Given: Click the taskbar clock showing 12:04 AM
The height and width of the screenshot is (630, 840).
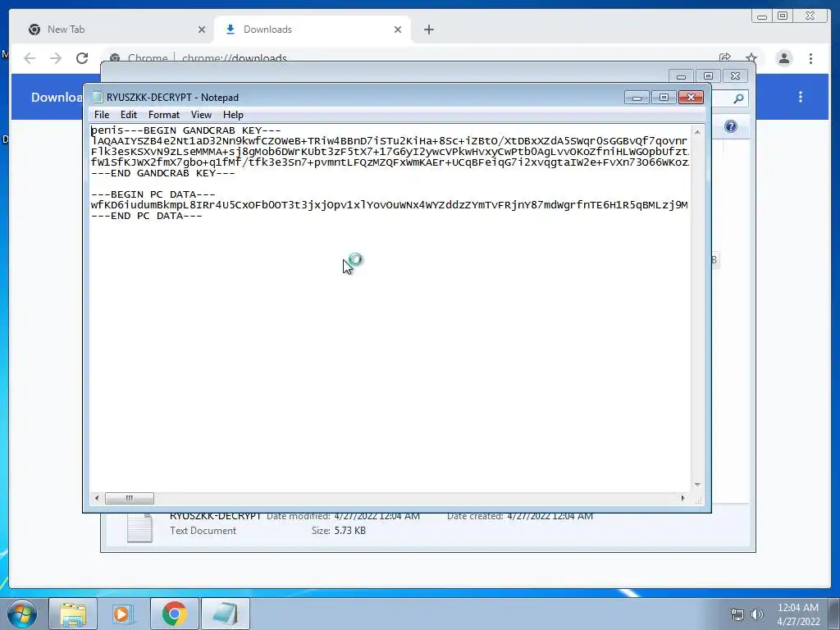Looking at the screenshot, I should (798, 614).
